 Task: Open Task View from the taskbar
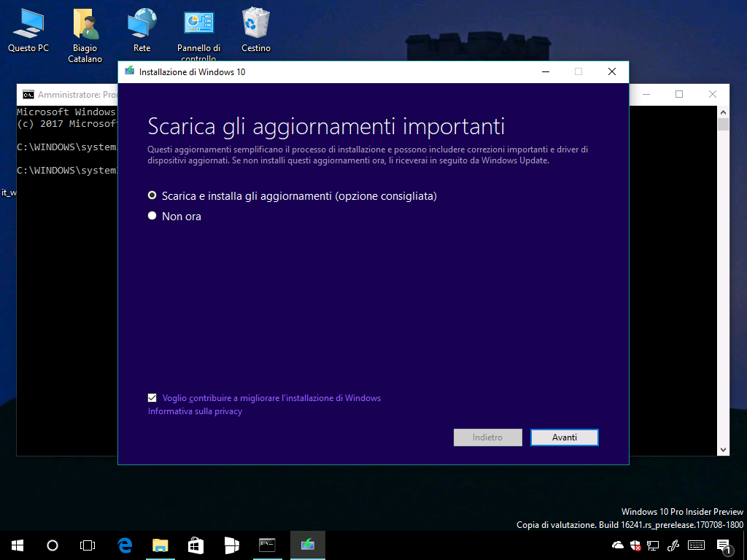pyautogui.click(x=88, y=545)
